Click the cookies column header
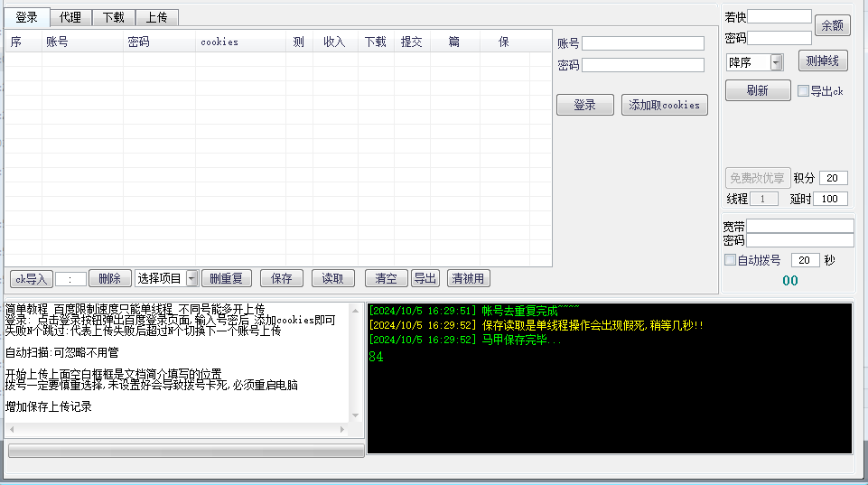Image resolution: width=868 pixels, height=485 pixels. pyautogui.click(x=219, y=42)
